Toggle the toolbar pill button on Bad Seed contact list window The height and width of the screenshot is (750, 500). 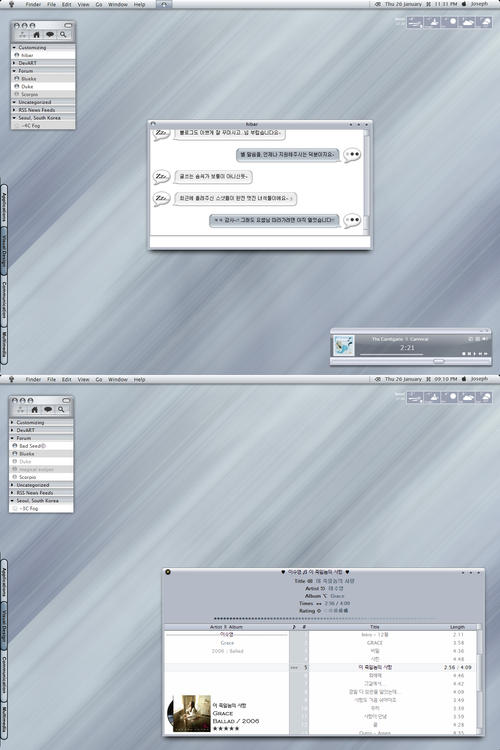coord(66,400)
